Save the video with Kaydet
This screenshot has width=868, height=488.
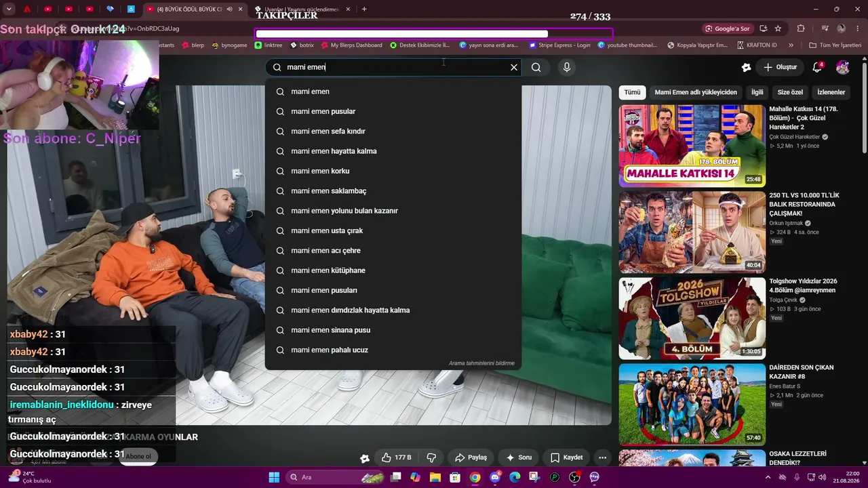pyautogui.click(x=566, y=457)
